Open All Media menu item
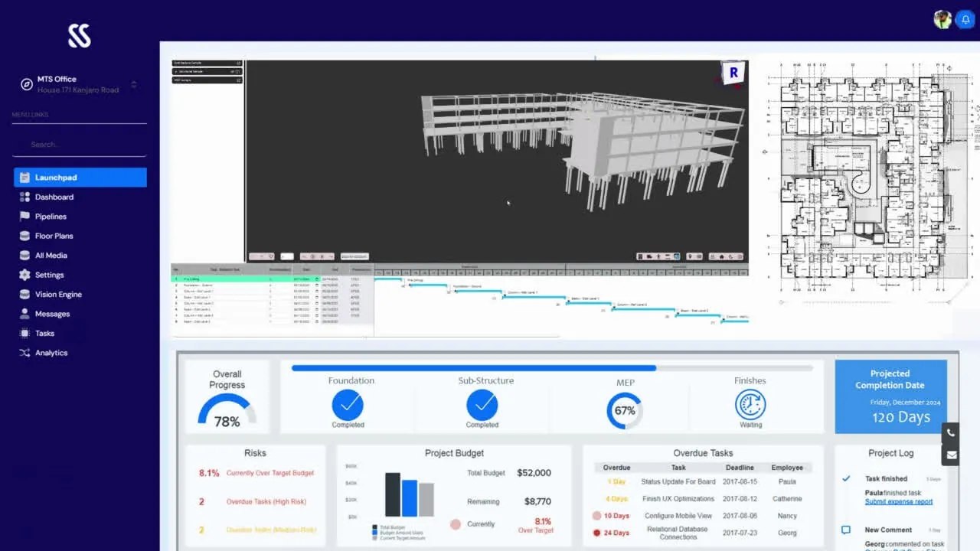 [51, 256]
